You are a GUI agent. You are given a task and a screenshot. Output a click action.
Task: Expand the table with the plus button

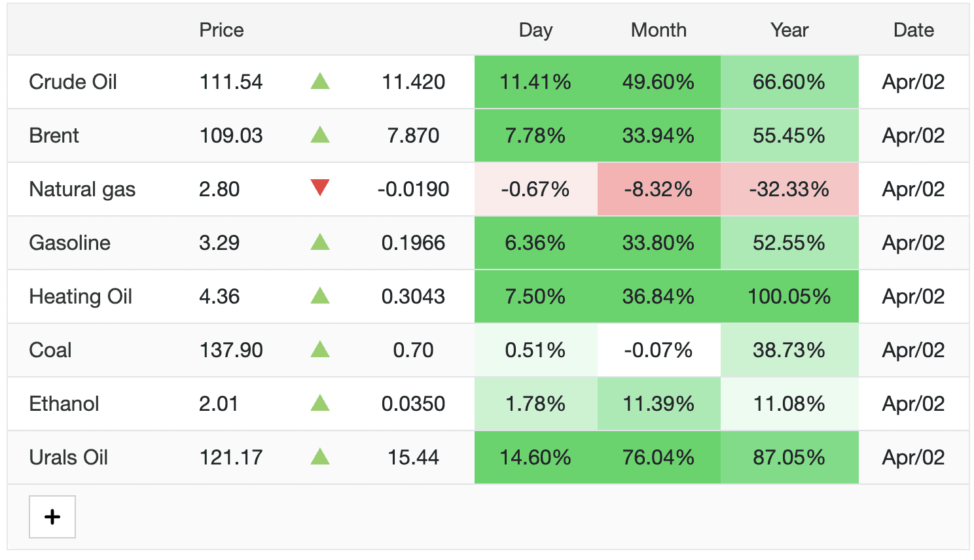coord(52,517)
